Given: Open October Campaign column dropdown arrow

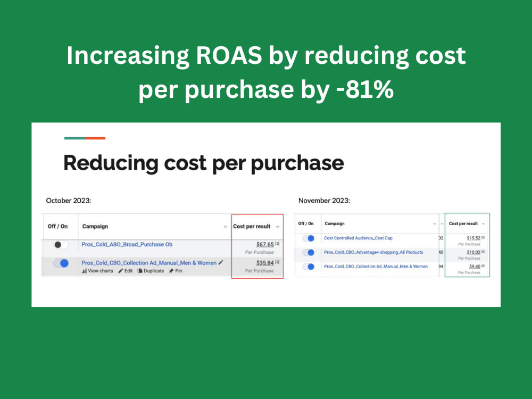Looking at the screenshot, I should point(225,227).
